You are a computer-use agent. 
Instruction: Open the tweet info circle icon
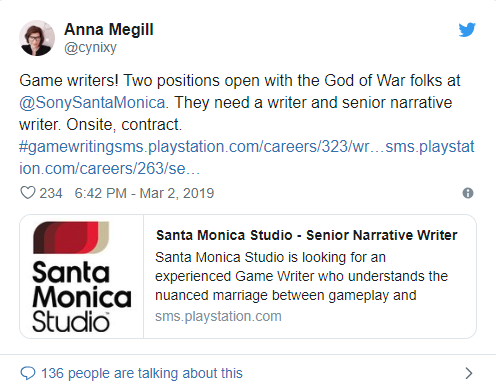click(x=468, y=193)
